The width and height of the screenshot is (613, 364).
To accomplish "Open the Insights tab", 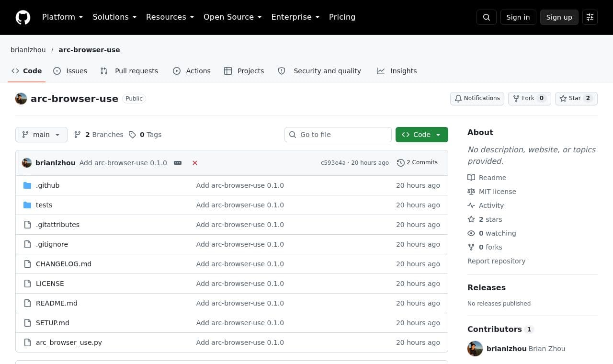I will click(x=397, y=71).
